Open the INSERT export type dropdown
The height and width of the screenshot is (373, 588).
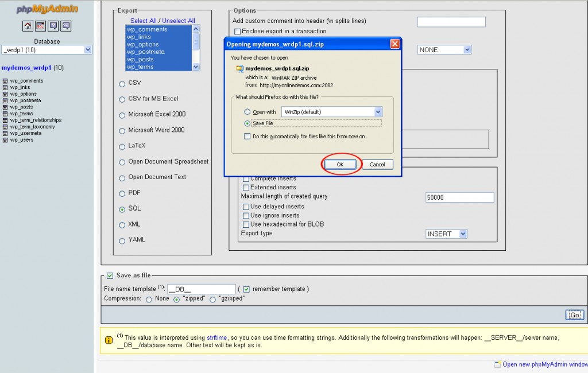pyautogui.click(x=446, y=234)
